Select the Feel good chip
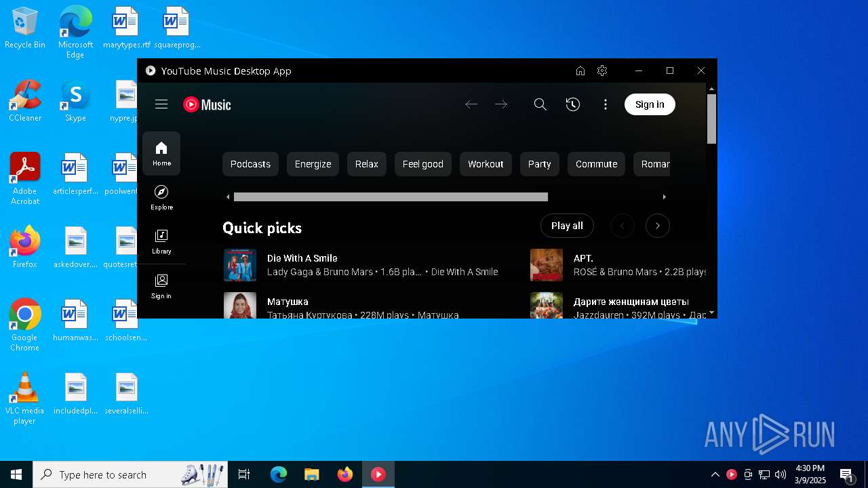 pos(423,164)
